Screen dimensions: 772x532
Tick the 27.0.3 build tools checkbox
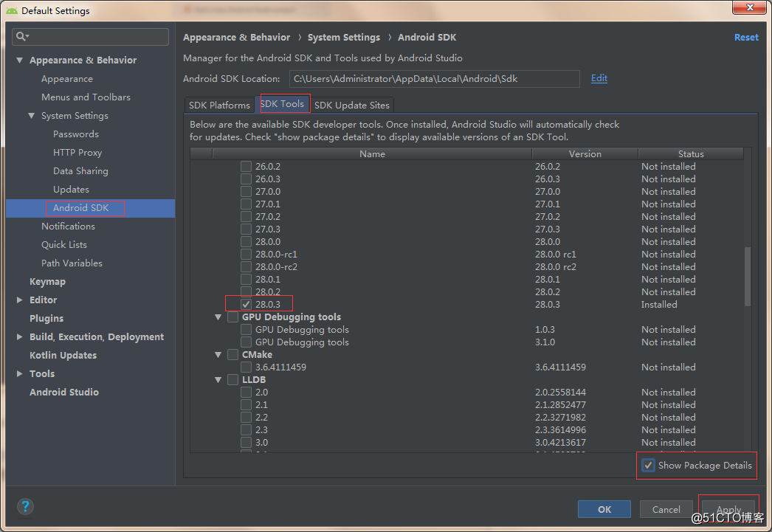coord(247,229)
